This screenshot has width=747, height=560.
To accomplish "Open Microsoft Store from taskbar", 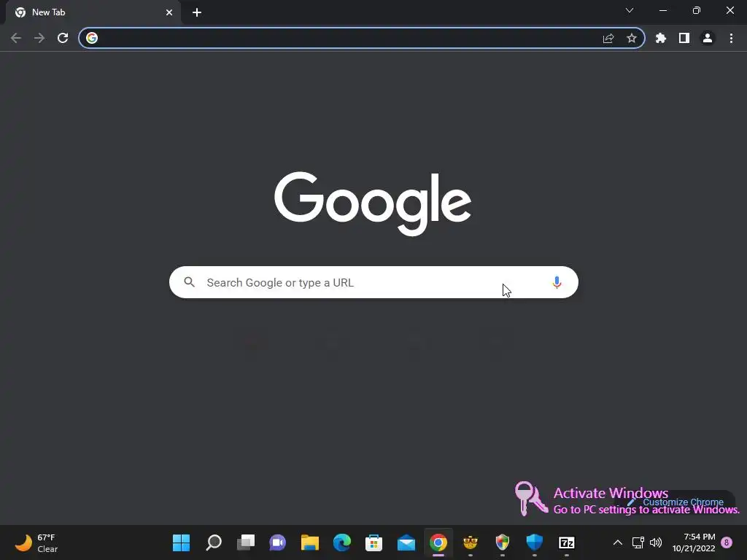I will tap(374, 542).
